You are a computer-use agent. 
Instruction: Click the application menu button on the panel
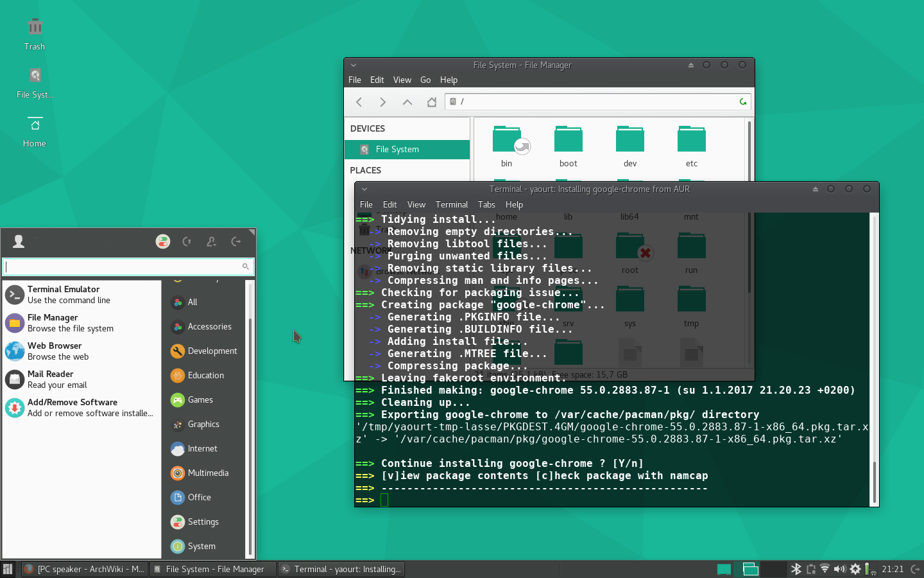pos(8,569)
